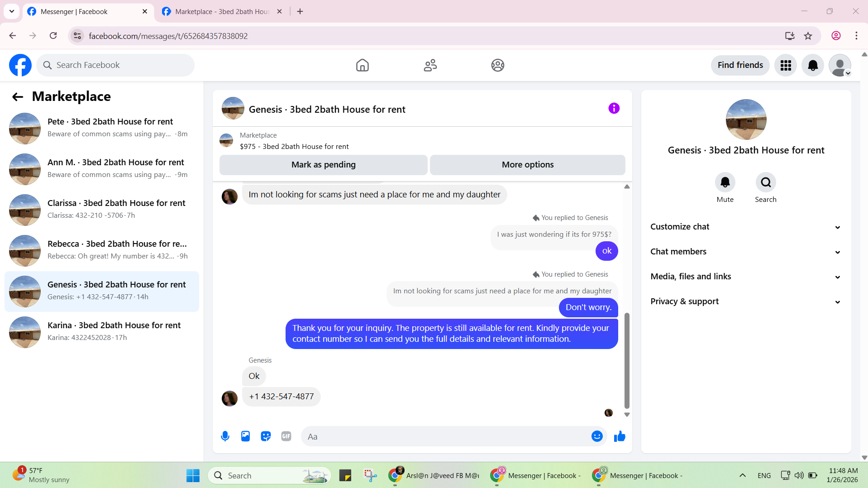The width and height of the screenshot is (868, 488).
Task: Click the +1 432-547-4877 message bubble
Action: click(281, 397)
